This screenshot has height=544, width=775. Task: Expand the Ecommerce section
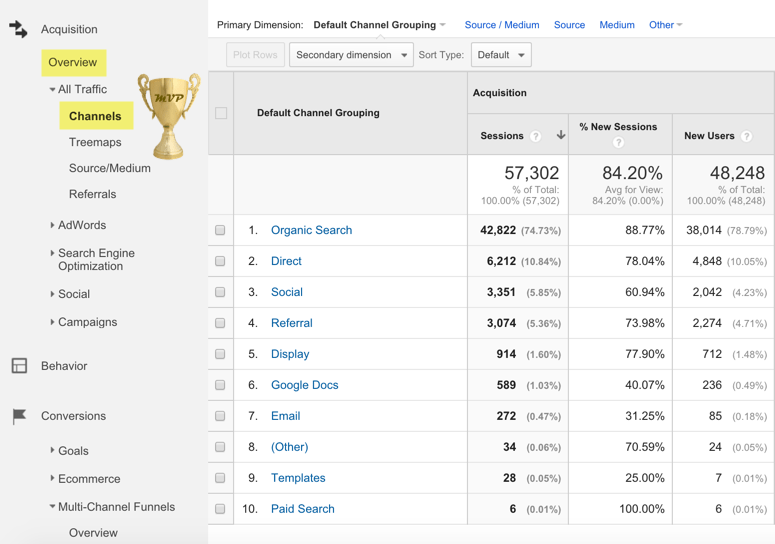(x=52, y=478)
